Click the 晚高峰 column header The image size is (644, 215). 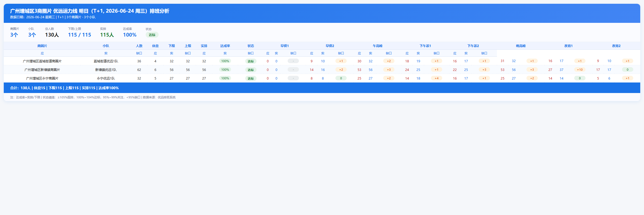[x=521, y=46]
